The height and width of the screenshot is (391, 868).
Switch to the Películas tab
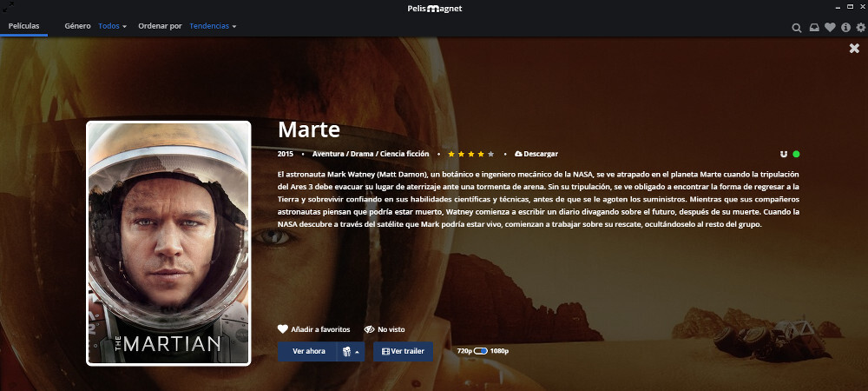[23, 26]
